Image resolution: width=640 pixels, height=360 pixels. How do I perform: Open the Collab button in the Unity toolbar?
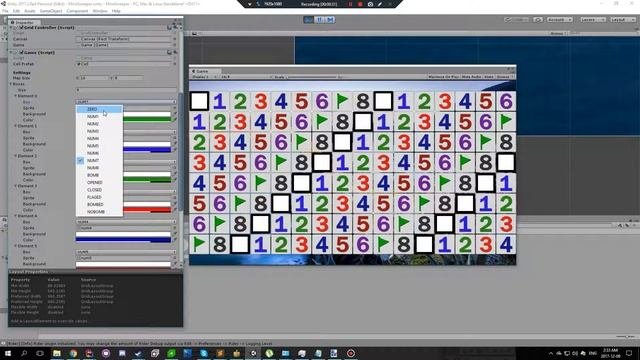[518, 20]
